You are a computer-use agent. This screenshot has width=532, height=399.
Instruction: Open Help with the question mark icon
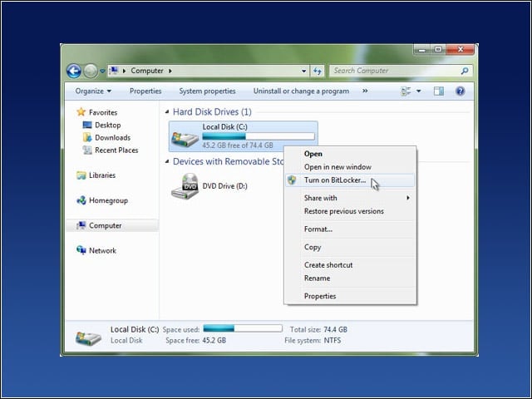click(x=460, y=91)
